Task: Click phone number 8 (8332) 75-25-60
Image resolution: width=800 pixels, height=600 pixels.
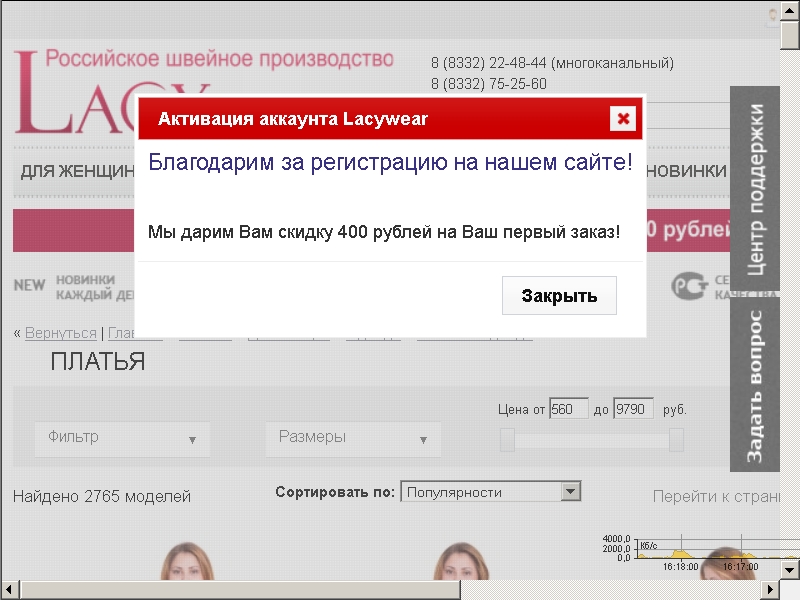Action: coord(489,84)
